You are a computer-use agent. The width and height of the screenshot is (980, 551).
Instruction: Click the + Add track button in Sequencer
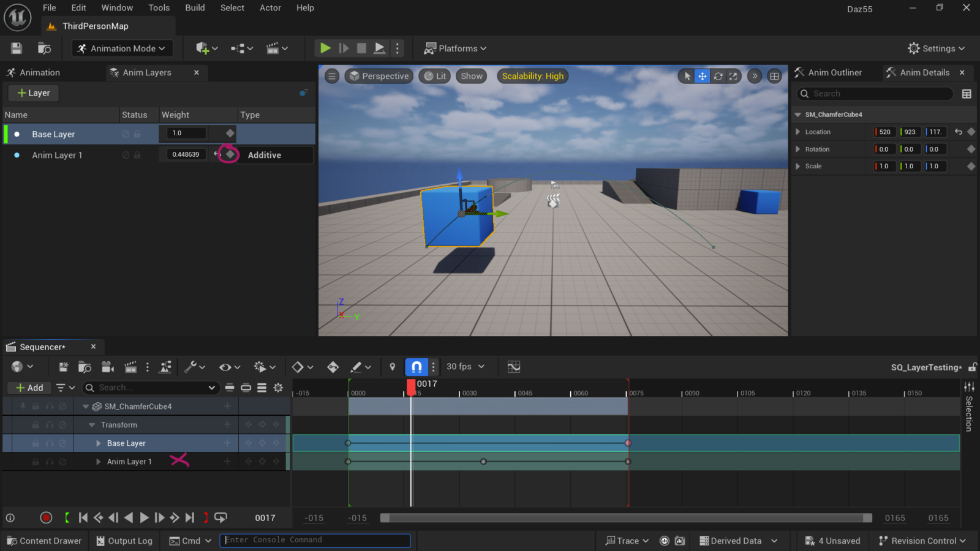pyautogui.click(x=29, y=388)
